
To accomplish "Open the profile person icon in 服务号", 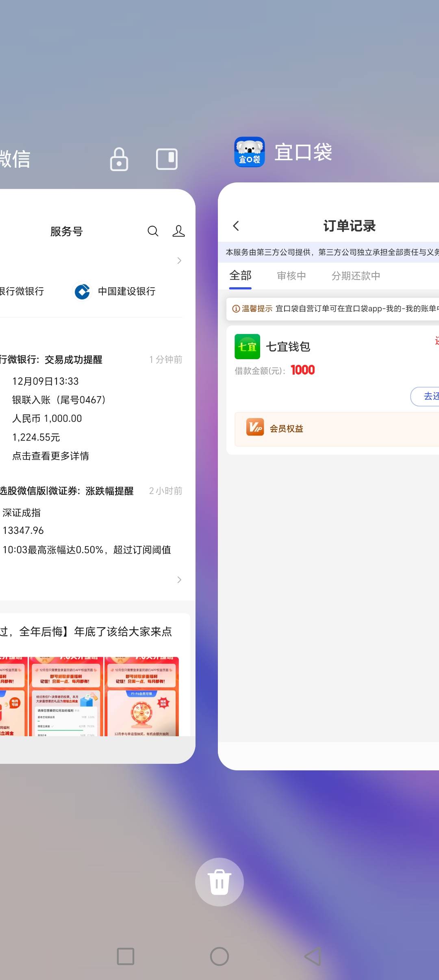I will coord(178,231).
